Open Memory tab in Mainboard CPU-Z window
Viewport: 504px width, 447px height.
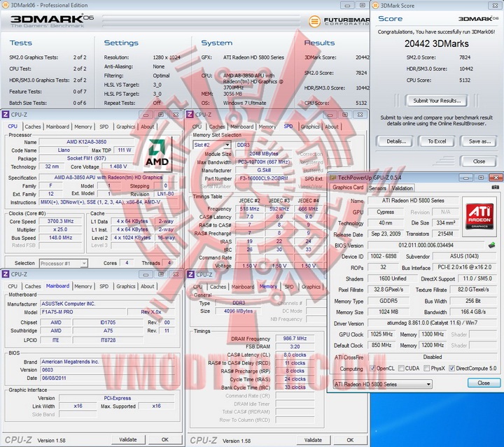pyautogui.click(x=83, y=286)
